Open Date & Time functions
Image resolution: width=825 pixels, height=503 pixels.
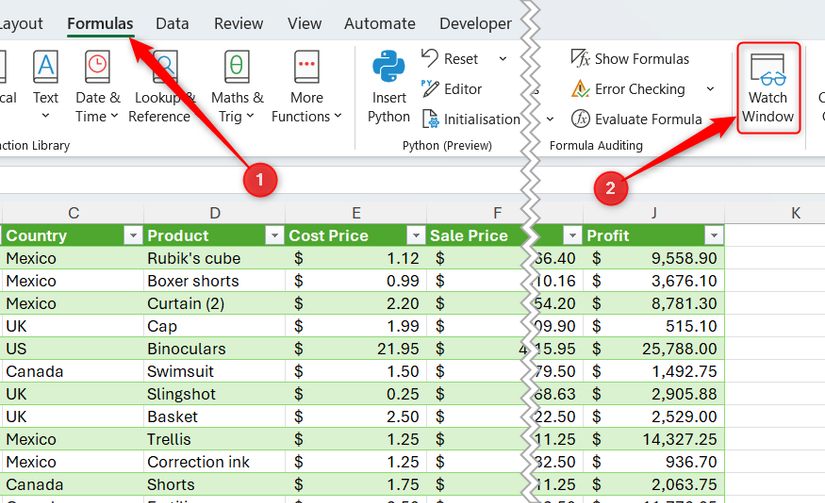[x=97, y=87]
